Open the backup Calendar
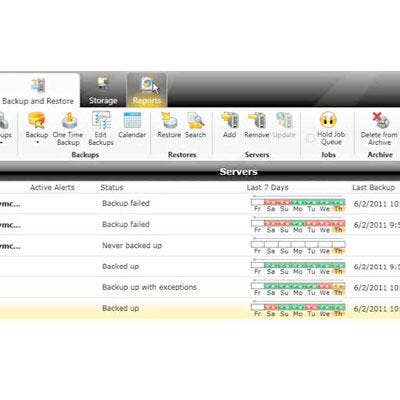This screenshot has width=400, height=400. click(x=132, y=125)
